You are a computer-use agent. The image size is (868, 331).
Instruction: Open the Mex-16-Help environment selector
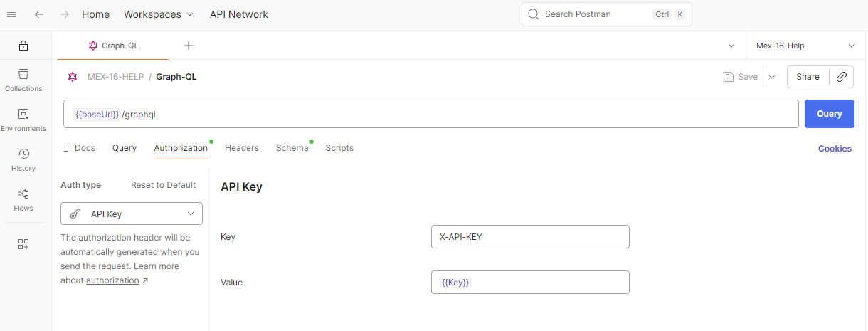805,46
